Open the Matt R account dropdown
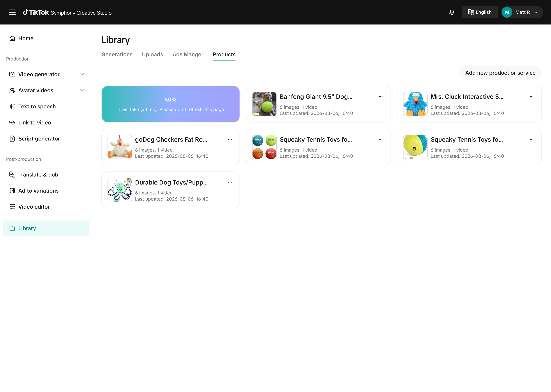 522,12
